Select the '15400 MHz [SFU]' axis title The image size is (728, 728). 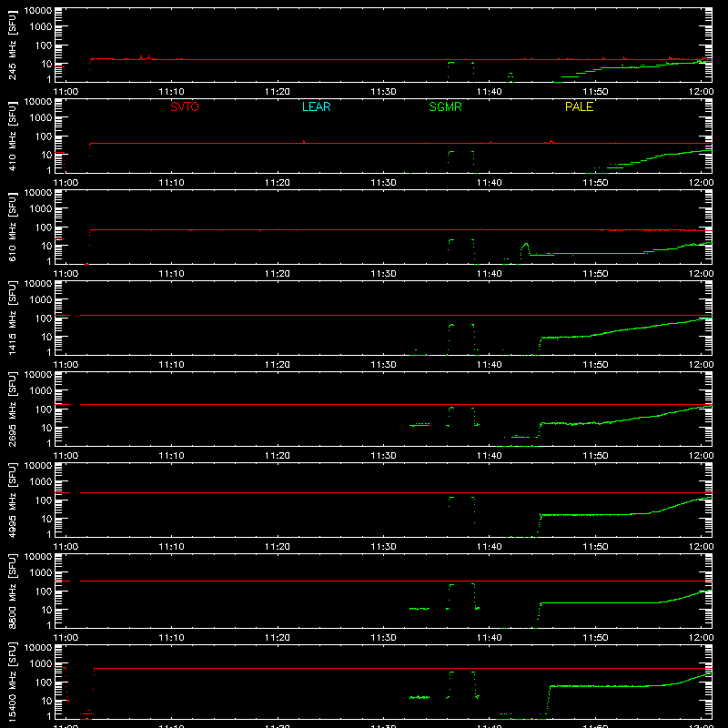tap(13, 682)
